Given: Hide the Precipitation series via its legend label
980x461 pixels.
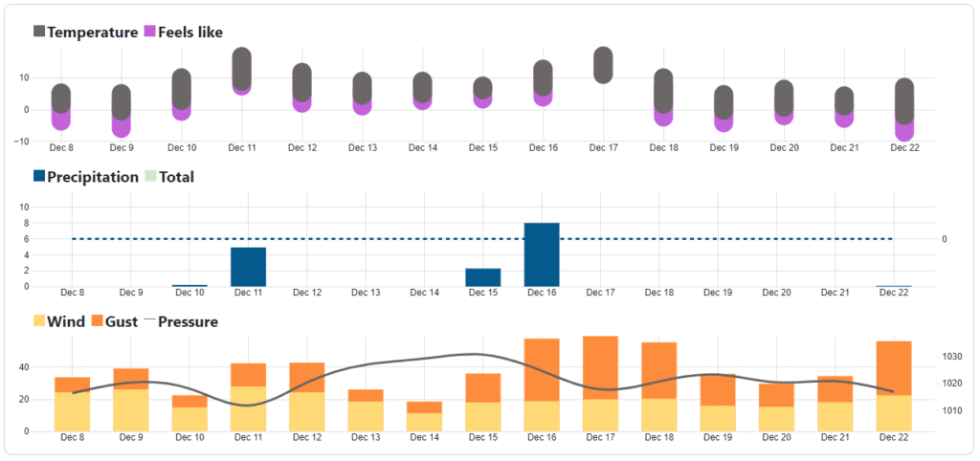Looking at the screenshot, I should 93,177.
